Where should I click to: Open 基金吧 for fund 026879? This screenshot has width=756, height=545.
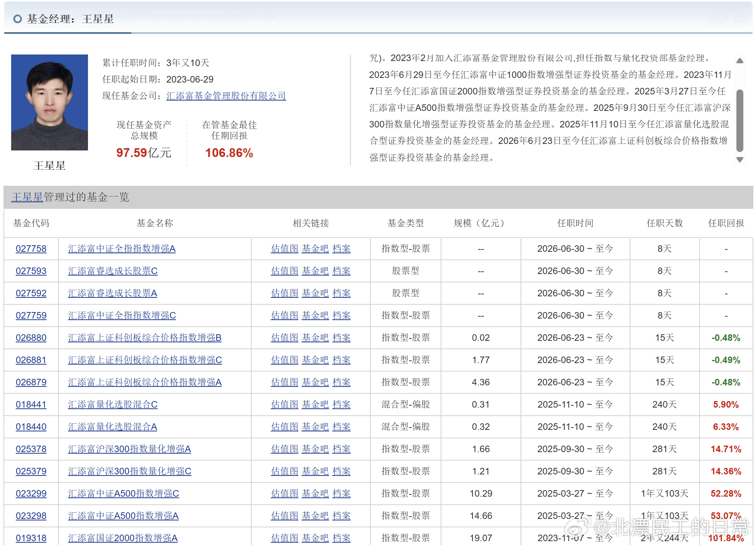pos(315,382)
